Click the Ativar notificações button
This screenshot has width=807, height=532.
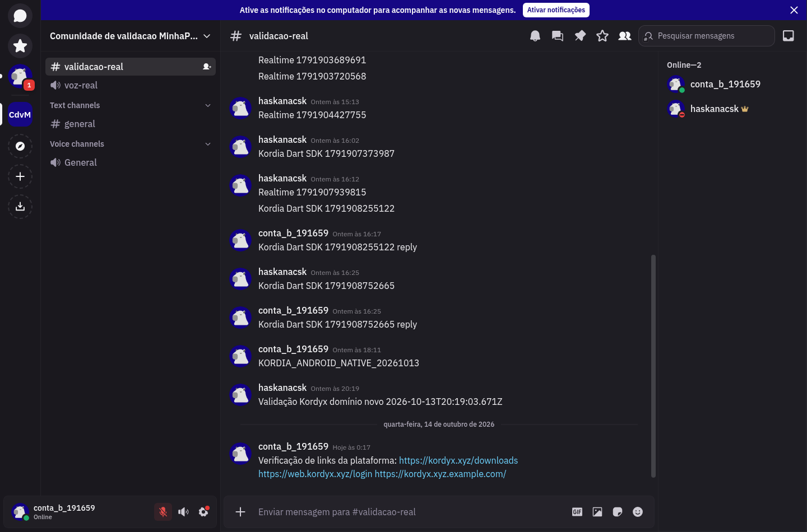point(556,10)
